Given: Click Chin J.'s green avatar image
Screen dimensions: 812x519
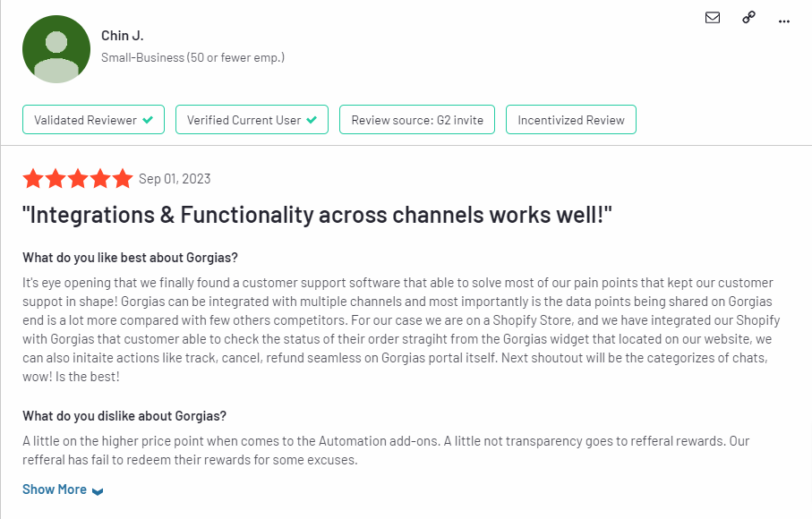Looking at the screenshot, I should 56,49.
